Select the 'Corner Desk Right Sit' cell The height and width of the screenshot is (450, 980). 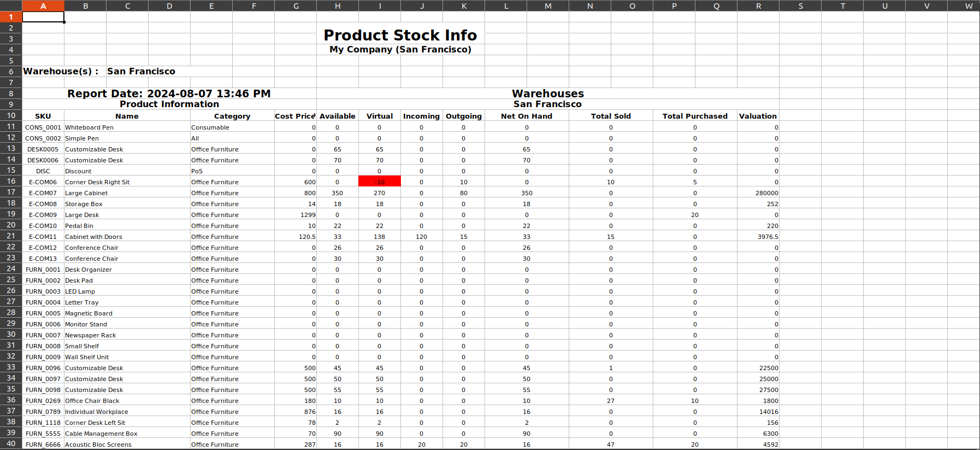(x=127, y=182)
